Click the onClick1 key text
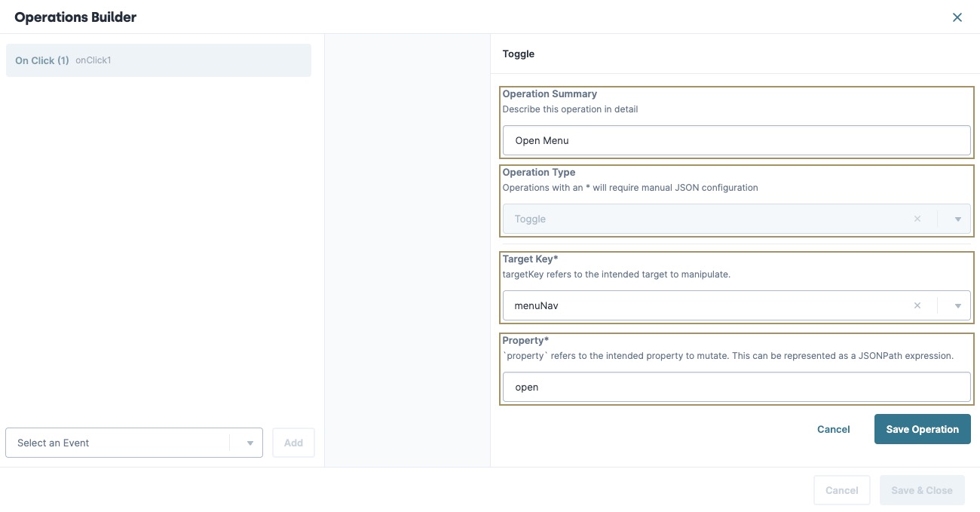This screenshot has width=980, height=512. tap(93, 60)
